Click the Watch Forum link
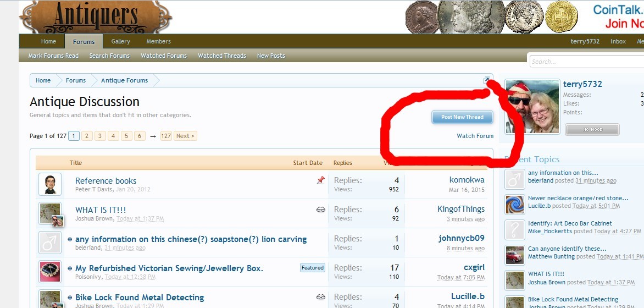The width and height of the screenshot is (644, 308). click(x=475, y=136)
